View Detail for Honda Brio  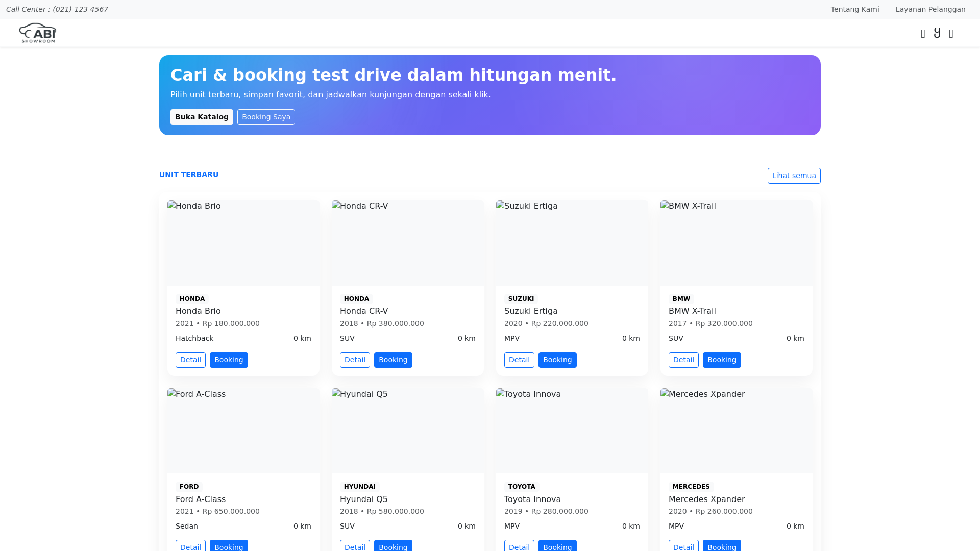[x=190, y=360]
